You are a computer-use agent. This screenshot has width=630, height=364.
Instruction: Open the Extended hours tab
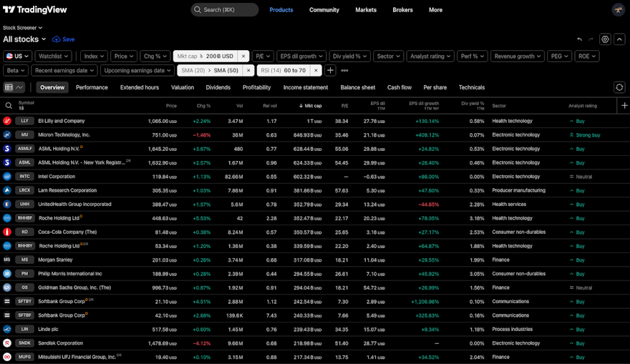(x=140, y=87)
